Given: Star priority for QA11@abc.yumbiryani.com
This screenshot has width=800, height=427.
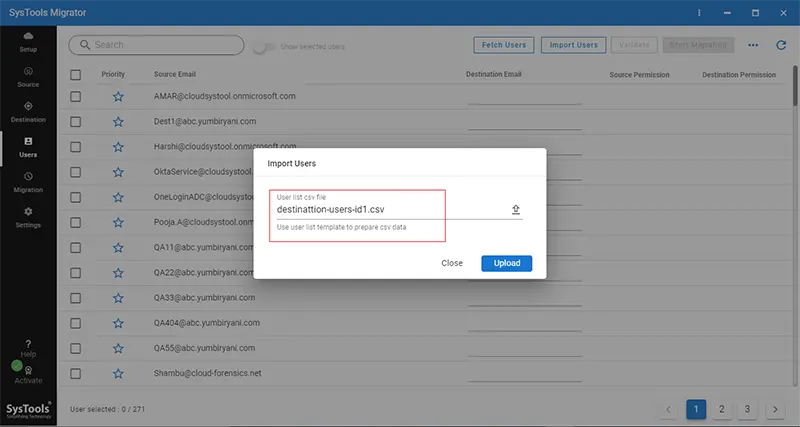Looking at the screenshot, I should [x=118, y=247].
